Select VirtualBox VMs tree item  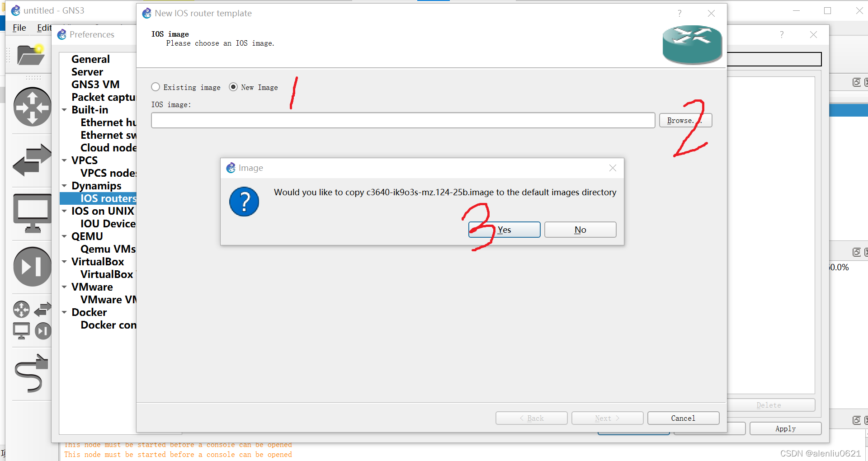(x=108, y=274)
